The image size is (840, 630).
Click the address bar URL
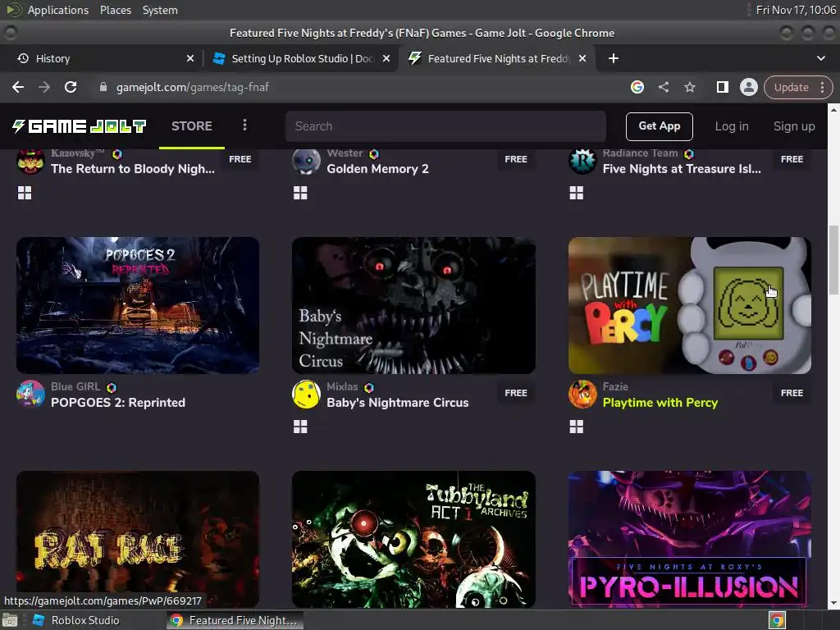click(193, 87)
